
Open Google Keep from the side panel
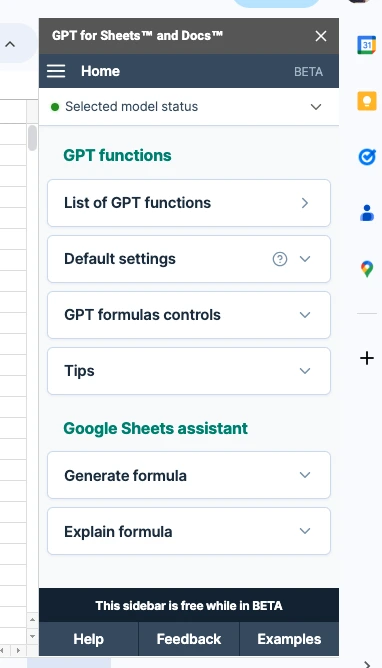[x=367, y=101]
